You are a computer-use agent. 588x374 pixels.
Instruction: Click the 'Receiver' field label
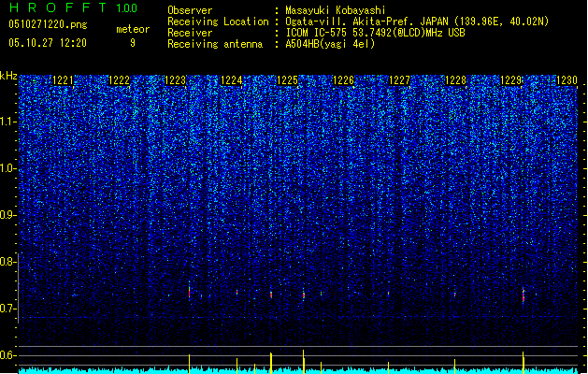190,33
